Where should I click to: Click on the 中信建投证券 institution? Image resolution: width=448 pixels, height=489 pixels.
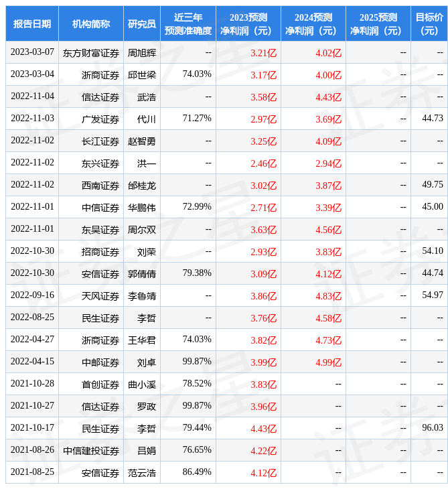click(91, 451)
